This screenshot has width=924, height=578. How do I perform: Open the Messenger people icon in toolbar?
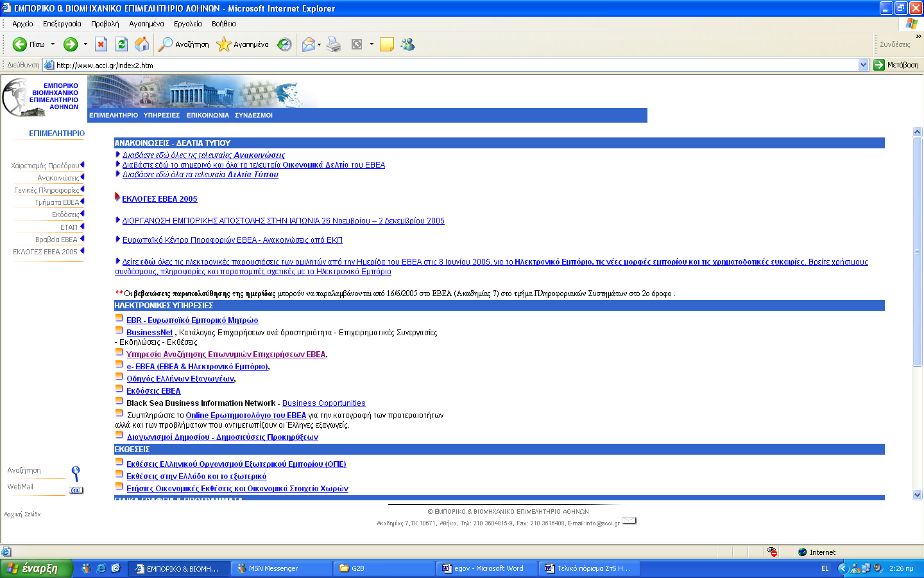[407, 44]
